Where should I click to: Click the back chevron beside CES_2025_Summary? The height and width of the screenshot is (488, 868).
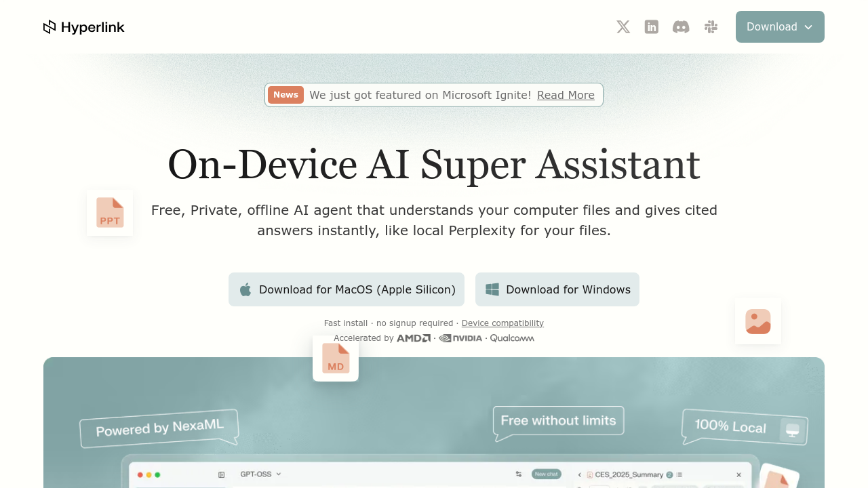[x=580, y=474]
